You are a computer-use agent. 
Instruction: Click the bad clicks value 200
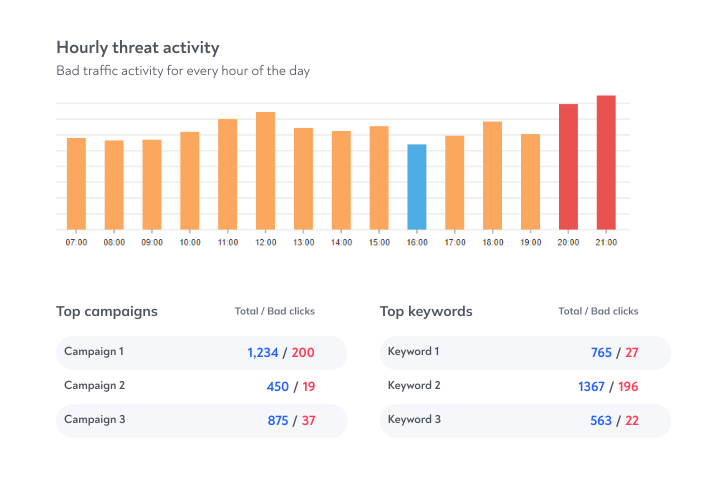[303, 353]
